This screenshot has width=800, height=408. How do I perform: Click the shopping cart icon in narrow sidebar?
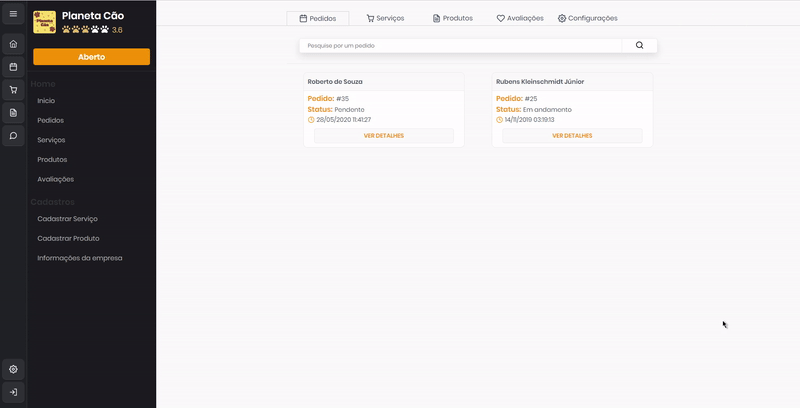pyautogui.click(x=13, y=90)
